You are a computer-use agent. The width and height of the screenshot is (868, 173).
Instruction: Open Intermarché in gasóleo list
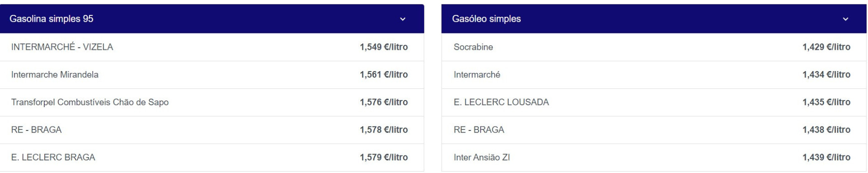(x=654, y=75)
